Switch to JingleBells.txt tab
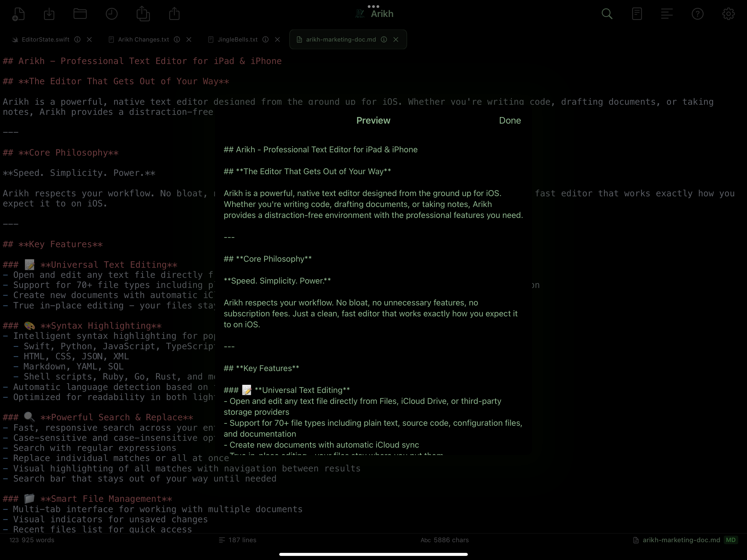The image size is (747, 560). pos(237,40)
